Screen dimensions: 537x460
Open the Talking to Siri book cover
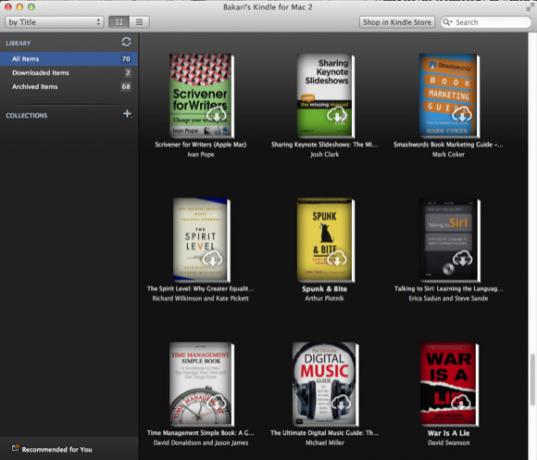coord(450,240)
